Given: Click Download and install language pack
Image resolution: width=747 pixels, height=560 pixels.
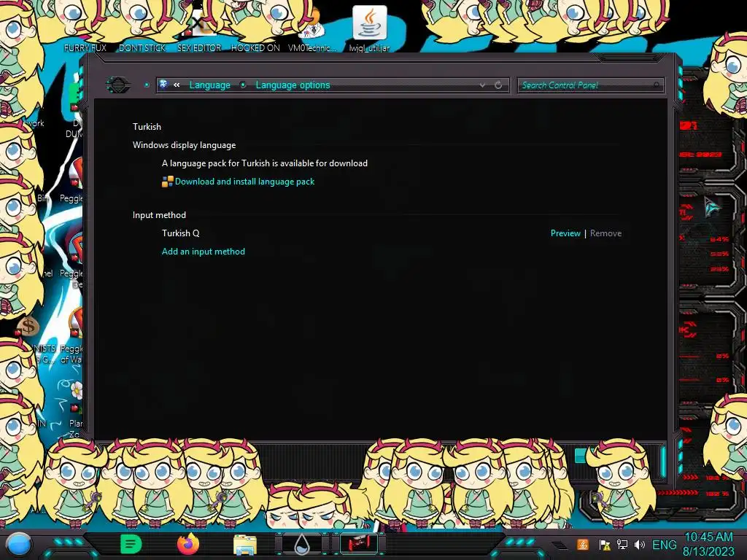Looking at the screenshot, I should pyautogui.click(x=244, y=182).
